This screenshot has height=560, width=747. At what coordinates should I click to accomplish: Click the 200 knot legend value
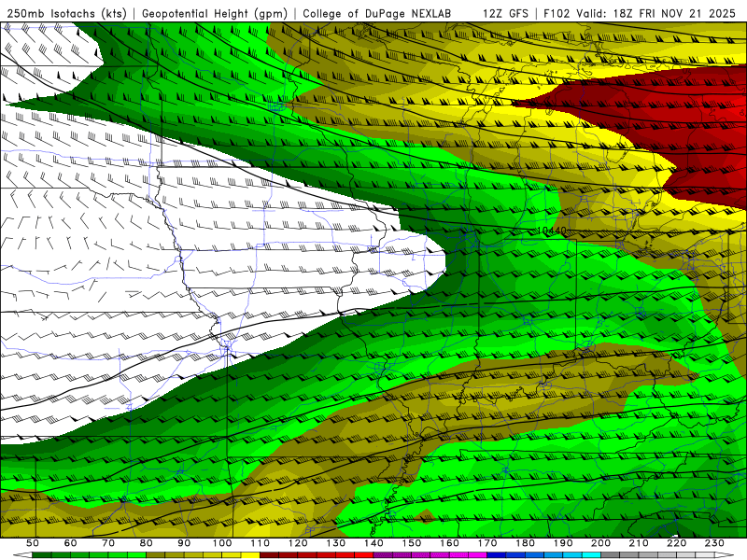(601, 543)
